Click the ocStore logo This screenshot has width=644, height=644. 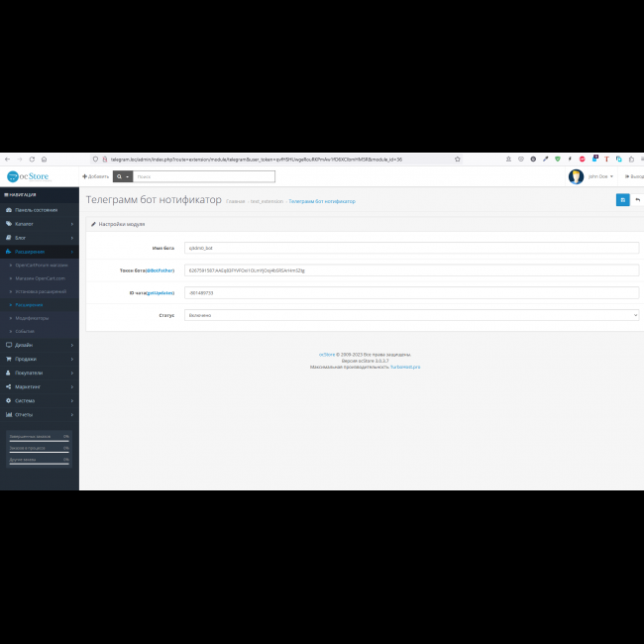click(x=28, y=176)
